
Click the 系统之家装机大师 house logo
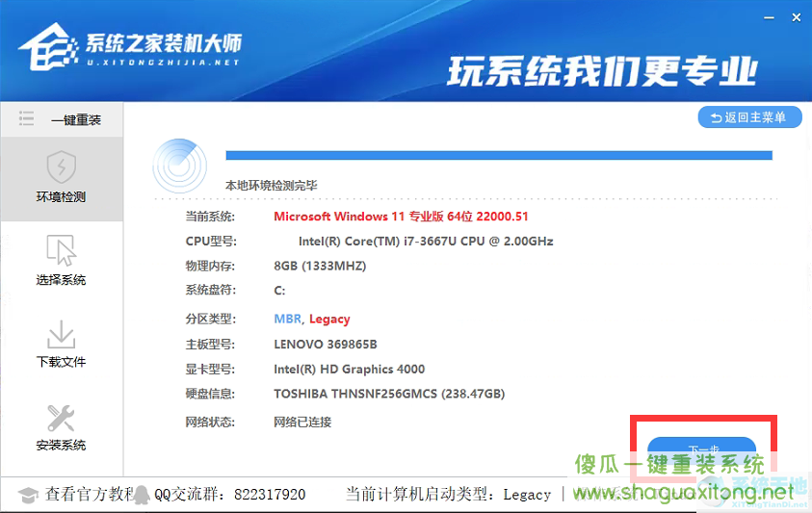(x=47, y=46)
